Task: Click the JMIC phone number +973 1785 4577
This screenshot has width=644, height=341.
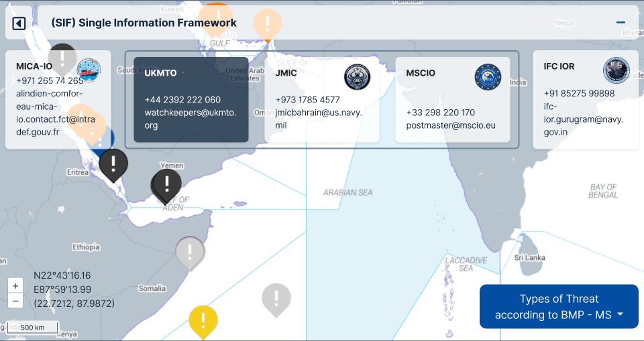Action: (x=307, y=100)
